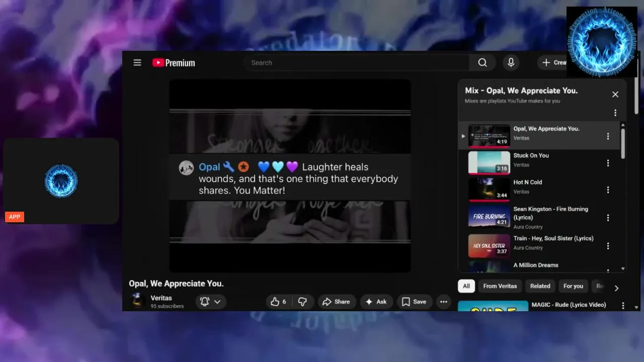This screenshot has width=644, height=362.
Task: Select Stuck On You title text
Action: (x=531, y=156)
